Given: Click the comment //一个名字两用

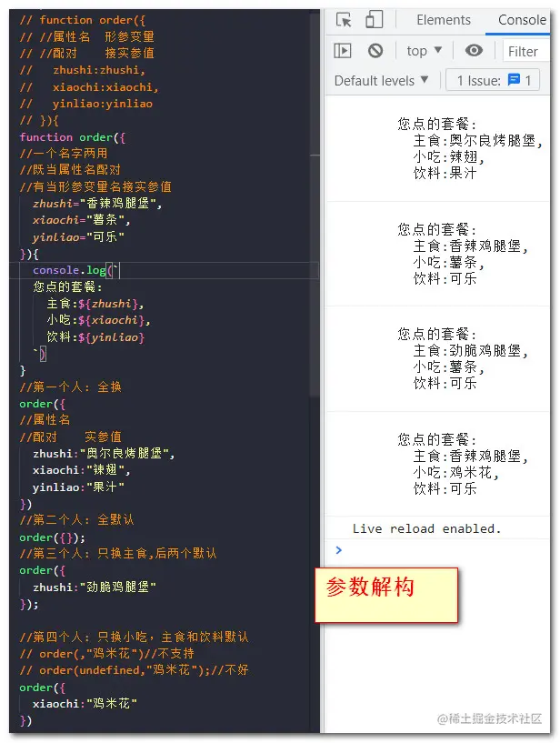Looking at the screenshot, I should click(64, 154).
